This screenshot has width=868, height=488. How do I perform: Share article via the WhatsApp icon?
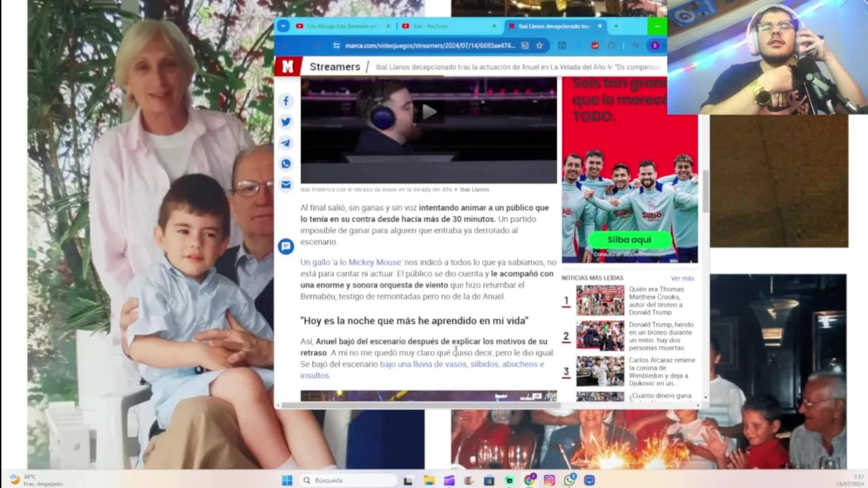click(285, 164)
